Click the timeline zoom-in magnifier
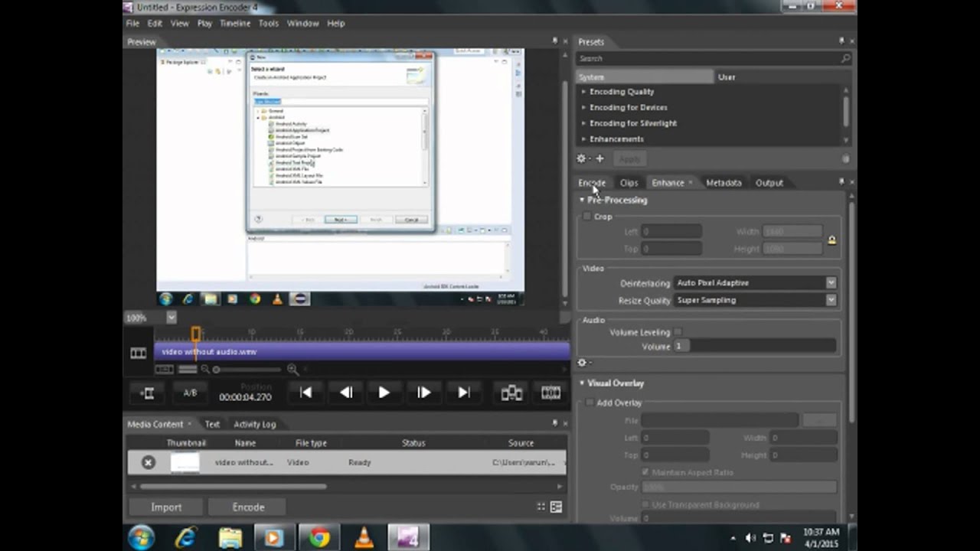Viewport: 980px width, 551px height. coord(292,370)
